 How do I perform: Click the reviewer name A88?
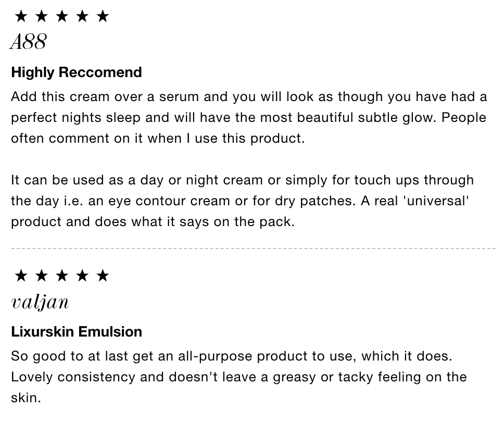pos(28,42)
